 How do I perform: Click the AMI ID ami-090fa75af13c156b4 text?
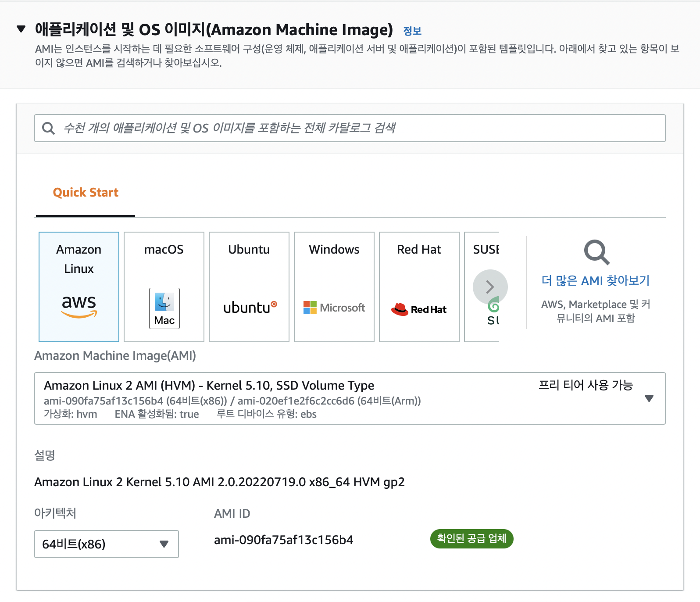point(284,540)
